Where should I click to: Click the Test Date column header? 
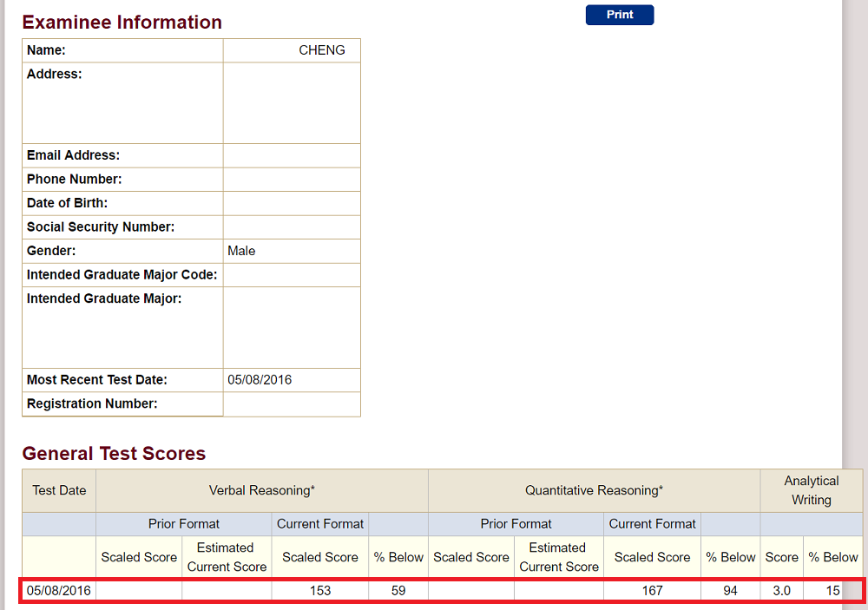point(59,490)
